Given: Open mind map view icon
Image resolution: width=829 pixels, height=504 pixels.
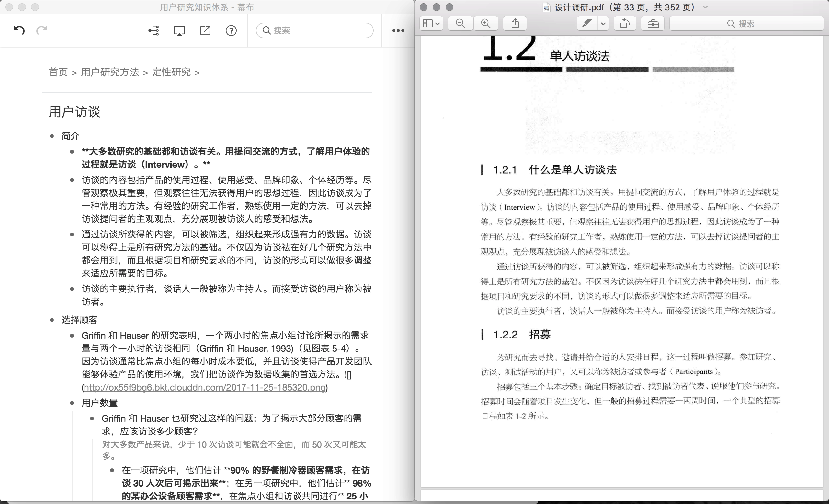Looking at the screenshot, I should (x=154, y=31).
